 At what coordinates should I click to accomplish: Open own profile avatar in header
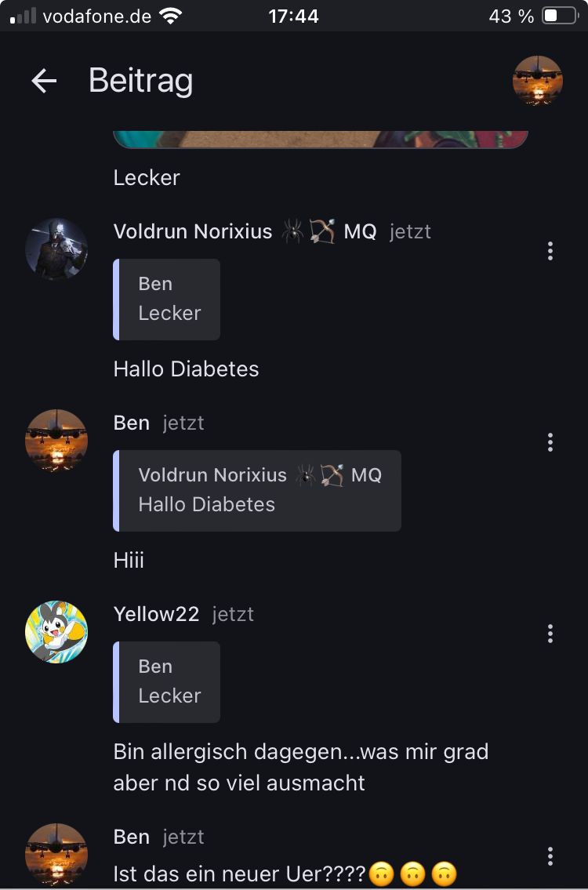tap(538, 81)
